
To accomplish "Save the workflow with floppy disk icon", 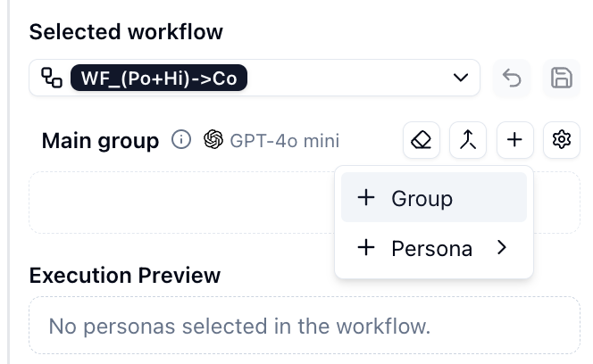I will [562, 79].
